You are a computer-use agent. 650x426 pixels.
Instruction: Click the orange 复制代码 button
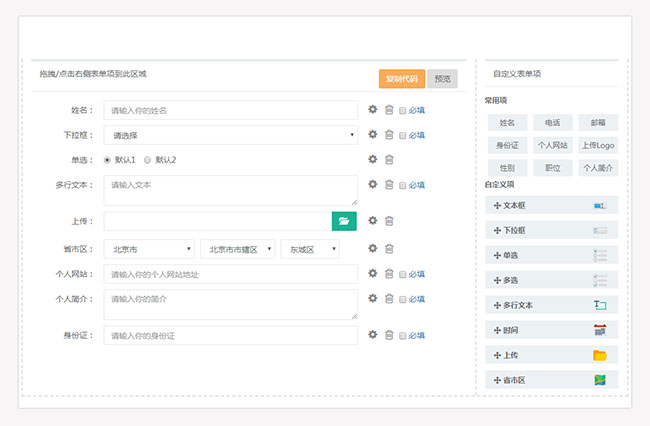(x=402, y=79)
